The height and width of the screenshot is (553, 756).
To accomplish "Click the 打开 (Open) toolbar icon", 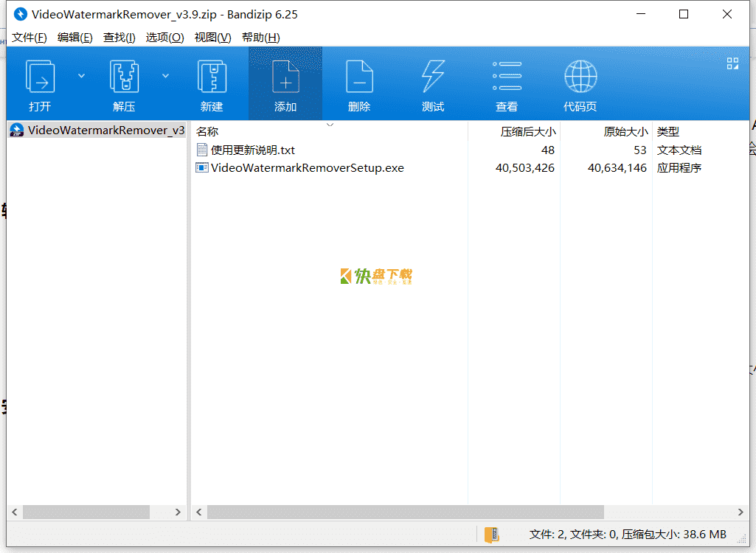I will click(40, 77).
